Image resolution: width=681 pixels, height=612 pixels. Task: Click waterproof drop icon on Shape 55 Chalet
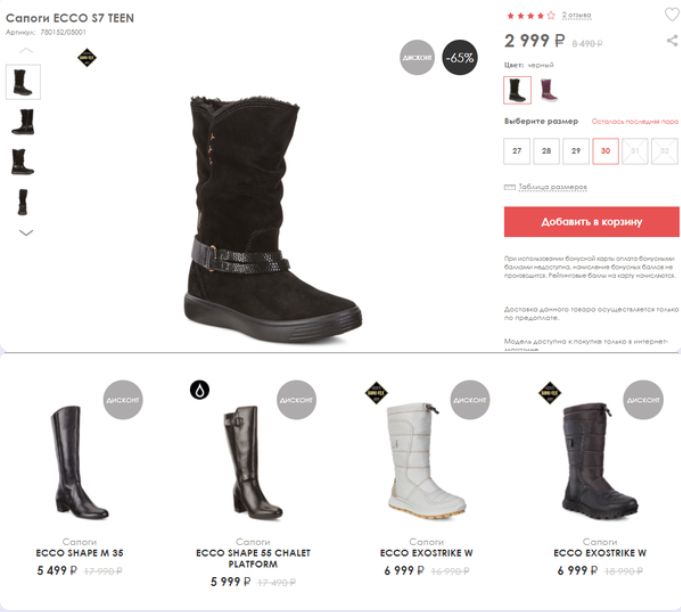tap(200, 390)
